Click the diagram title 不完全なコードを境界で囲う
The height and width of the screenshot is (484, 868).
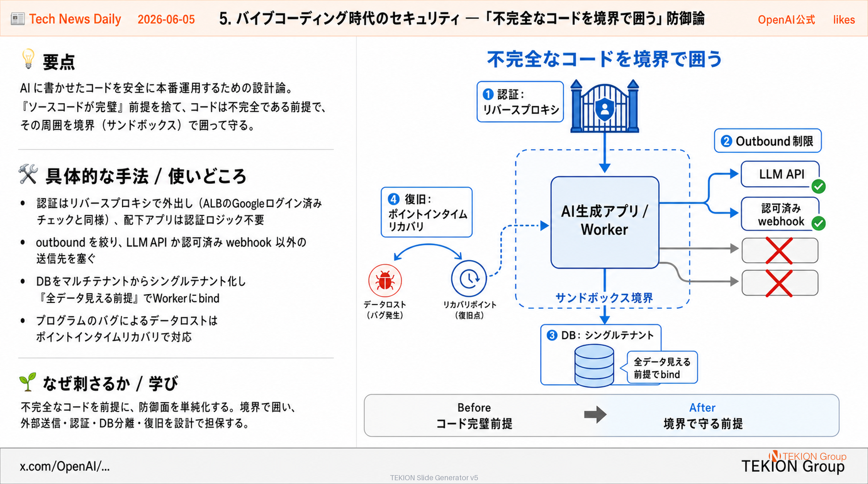tap(605, 59)
